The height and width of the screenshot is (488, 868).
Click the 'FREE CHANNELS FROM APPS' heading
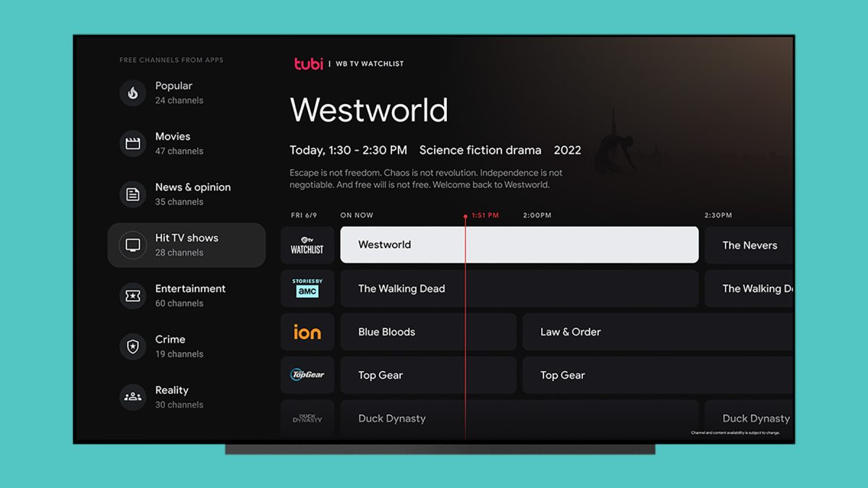171,60
